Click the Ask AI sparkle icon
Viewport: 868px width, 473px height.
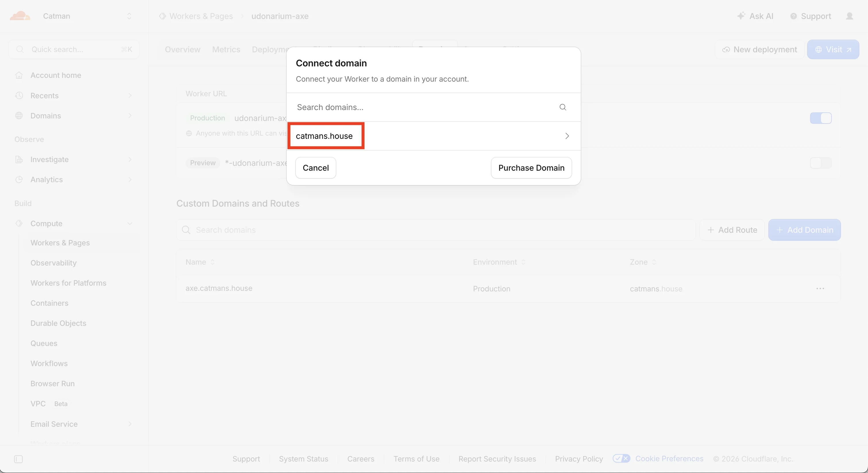point(741,16)
